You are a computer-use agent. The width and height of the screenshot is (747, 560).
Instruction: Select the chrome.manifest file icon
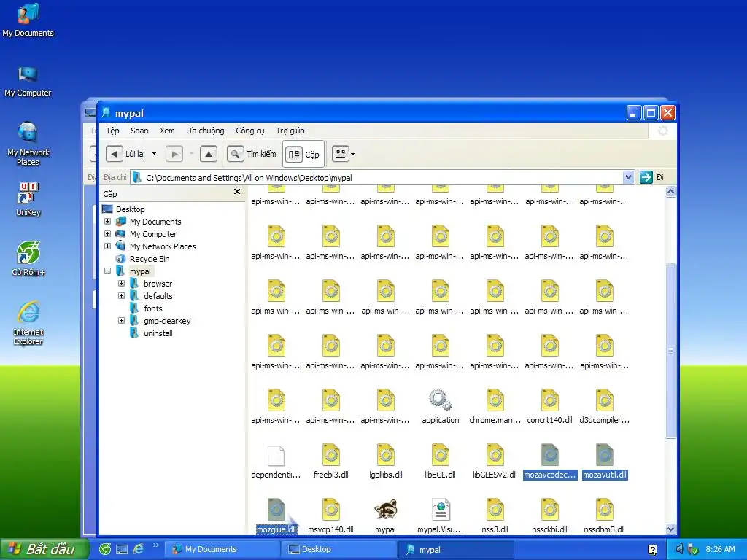(x=495, y=400)
